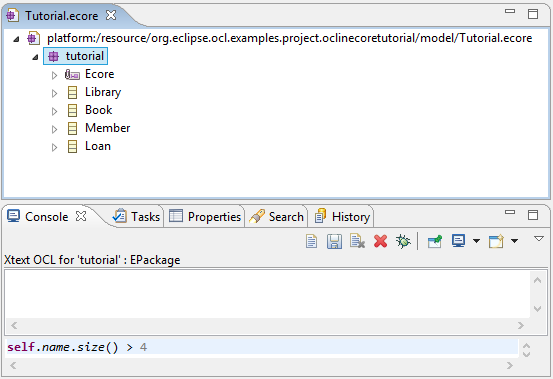The image size is (553, 379).
Task: Click the Clear Console document icon
Action: [x=311, y=242]
